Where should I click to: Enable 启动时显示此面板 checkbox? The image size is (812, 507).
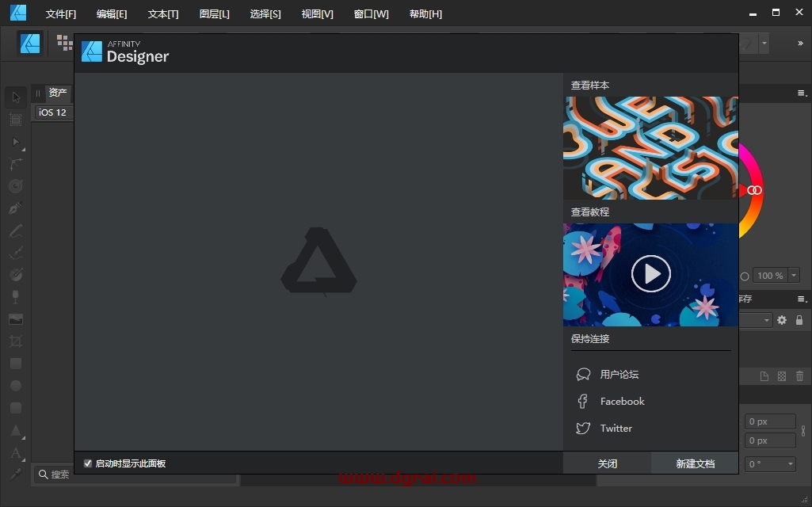pos(88,463)
